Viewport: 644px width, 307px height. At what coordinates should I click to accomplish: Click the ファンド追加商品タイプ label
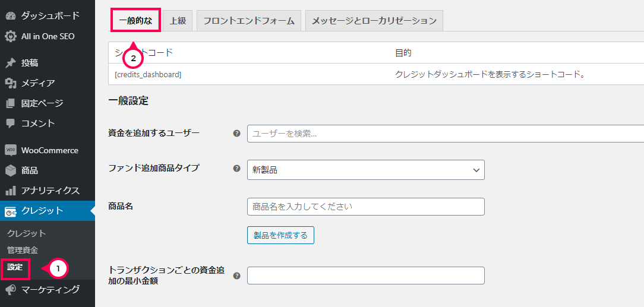point(154,168)
